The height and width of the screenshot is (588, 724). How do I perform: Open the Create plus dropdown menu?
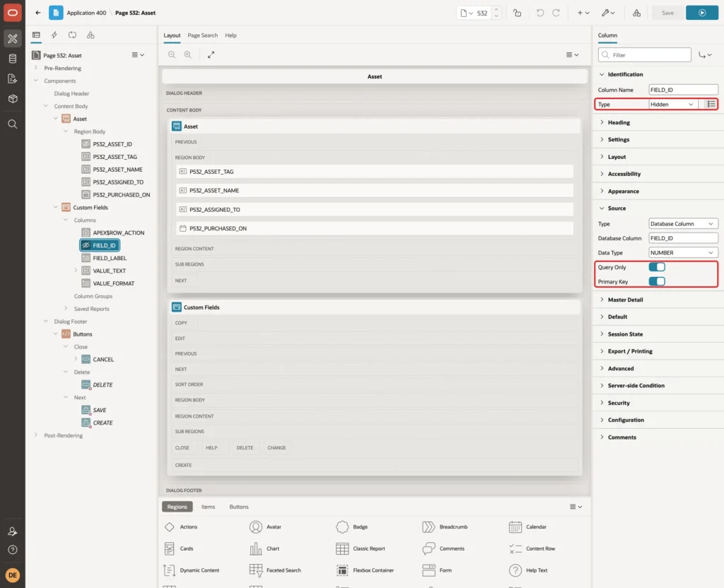583,13
